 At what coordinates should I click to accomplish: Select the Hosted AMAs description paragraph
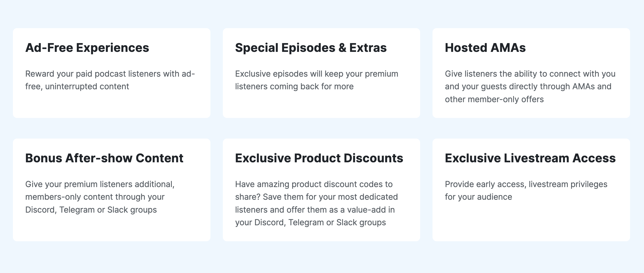[x=530, y=86]
